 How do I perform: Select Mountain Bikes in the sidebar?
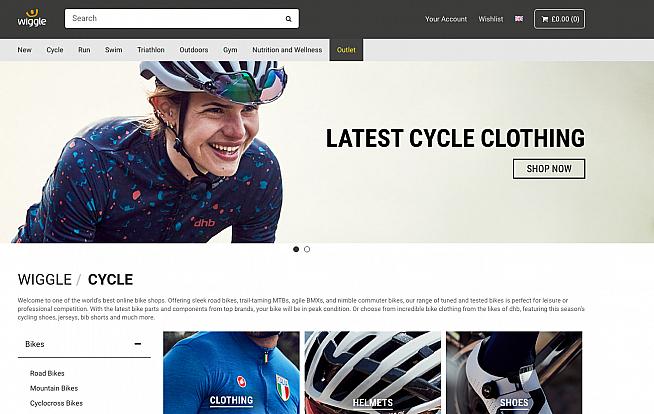(x=54, y=388)
